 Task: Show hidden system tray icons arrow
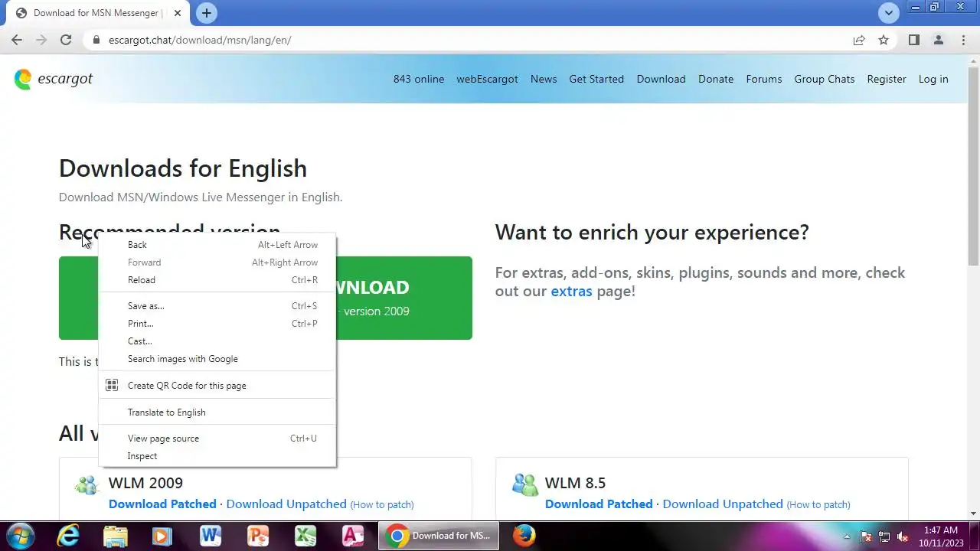point(847,536)
